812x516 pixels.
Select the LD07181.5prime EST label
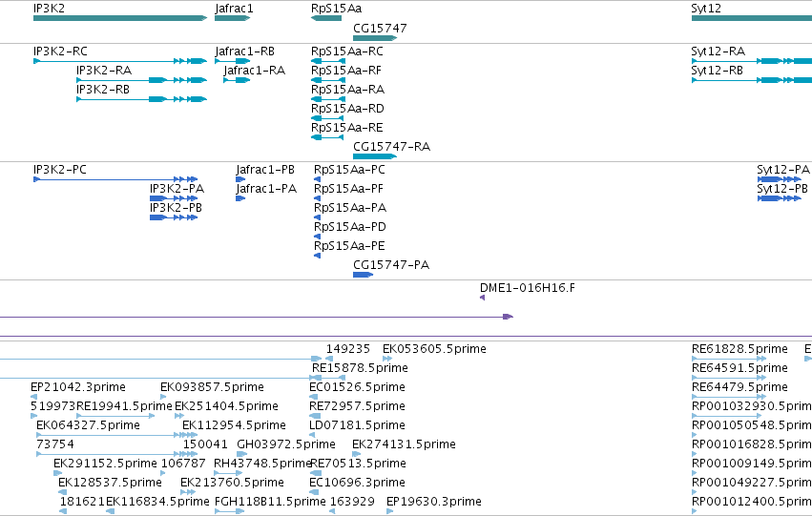[x=357, y=425]
